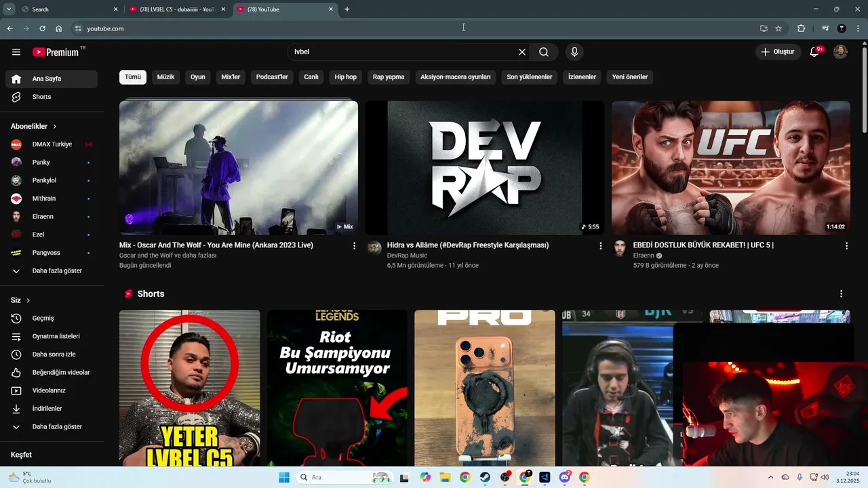Open Chrome extensions puzzle icon
The height and width of the screenshot is (488, 868).
coord(802,28)
